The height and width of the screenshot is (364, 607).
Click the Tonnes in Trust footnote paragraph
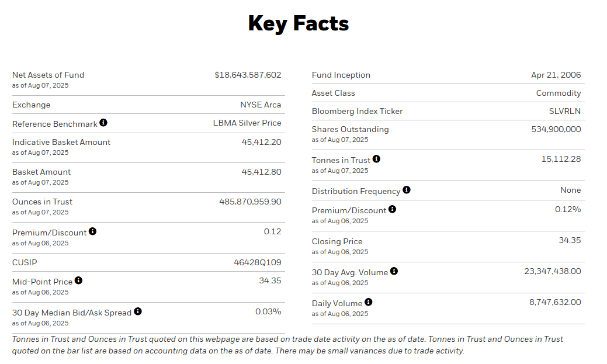click(287, 345)
